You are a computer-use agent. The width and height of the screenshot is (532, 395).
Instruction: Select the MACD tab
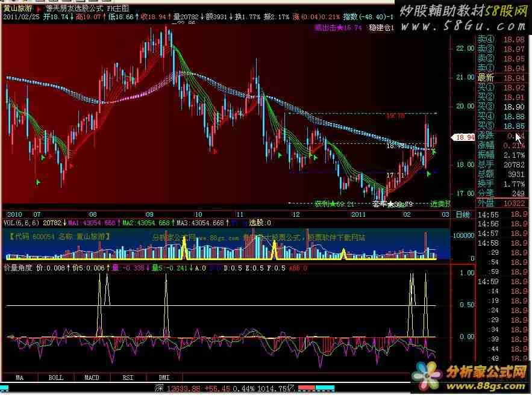[x=92, y=378]
